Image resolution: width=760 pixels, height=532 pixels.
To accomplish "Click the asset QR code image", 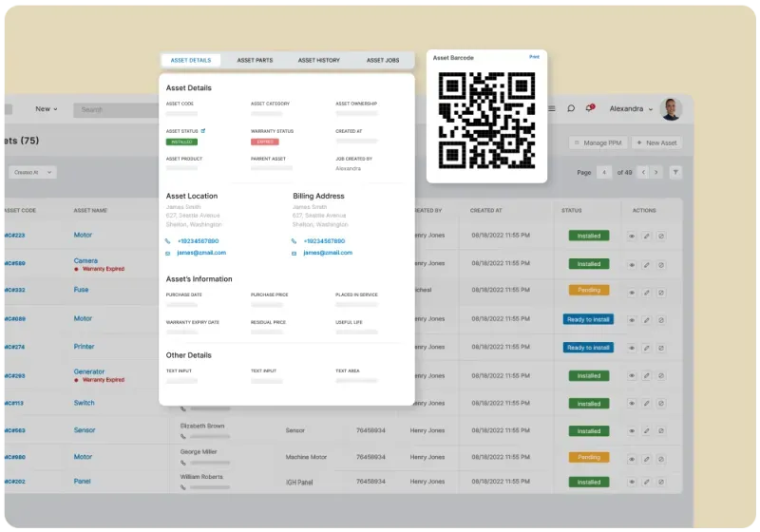I will coord(486,120).
